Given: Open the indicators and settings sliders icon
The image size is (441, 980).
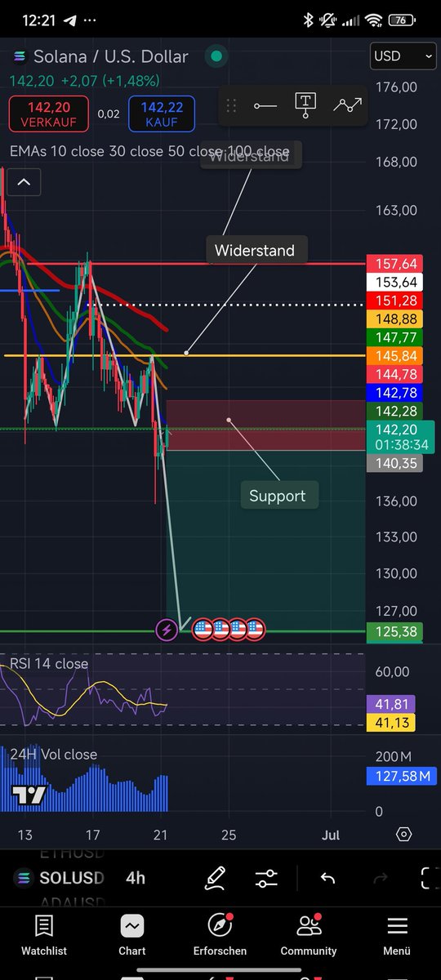Looking at the screenshot, I should click(x=266, y=878).
